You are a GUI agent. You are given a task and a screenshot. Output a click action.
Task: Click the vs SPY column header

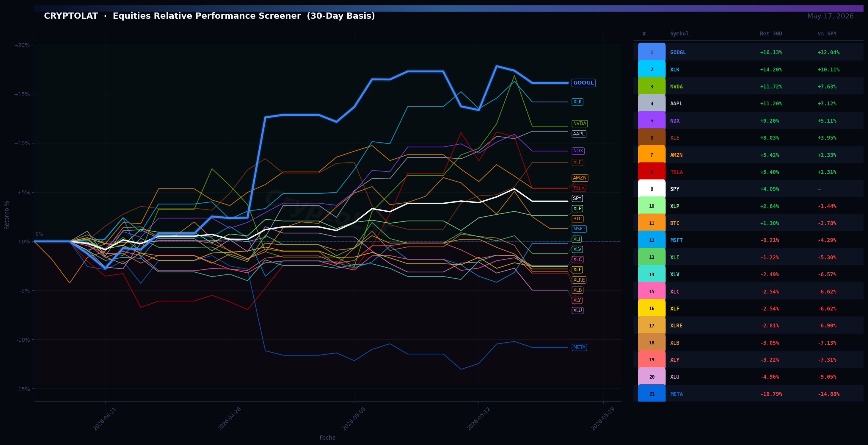[827, 34]
